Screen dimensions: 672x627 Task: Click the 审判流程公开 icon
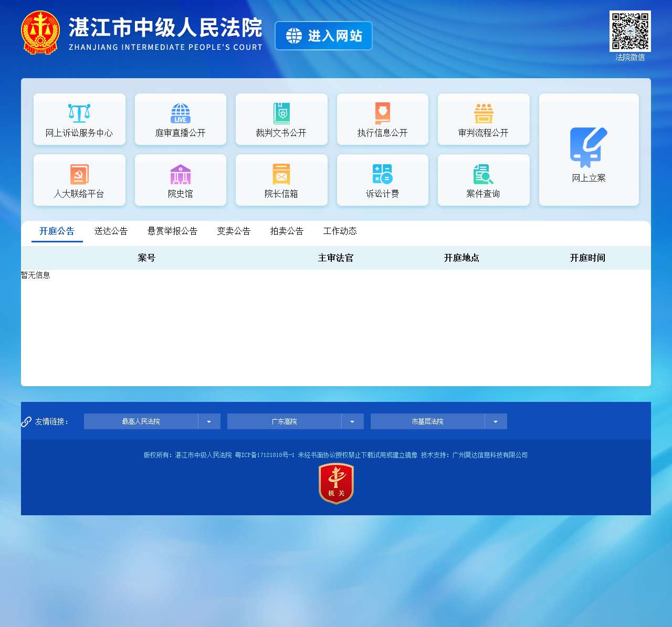tap(484, 113)
